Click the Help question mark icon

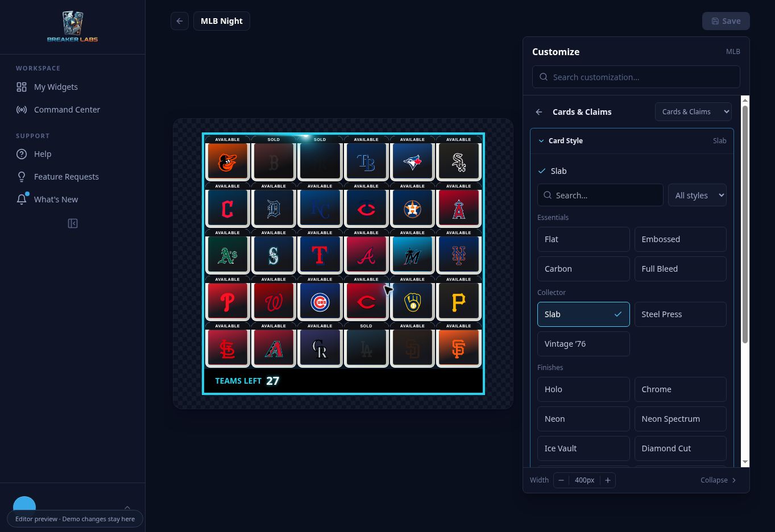(x=22, y=154)
